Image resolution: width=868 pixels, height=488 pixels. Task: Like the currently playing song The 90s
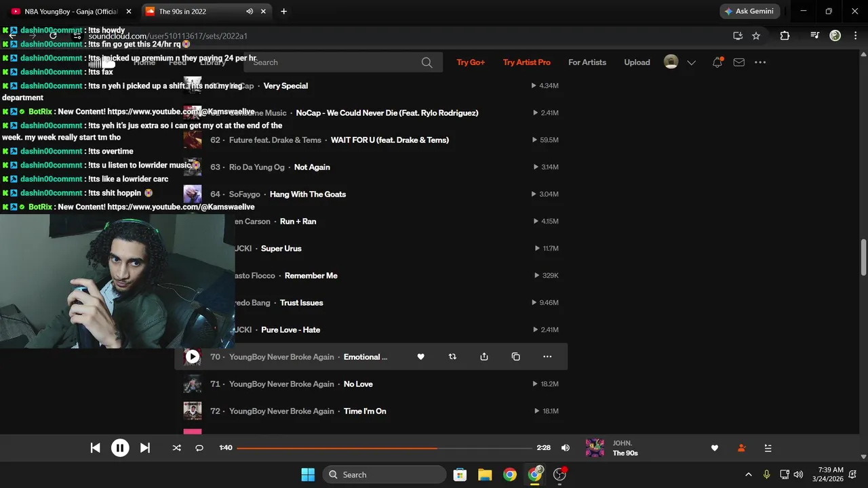coord(714,448)
